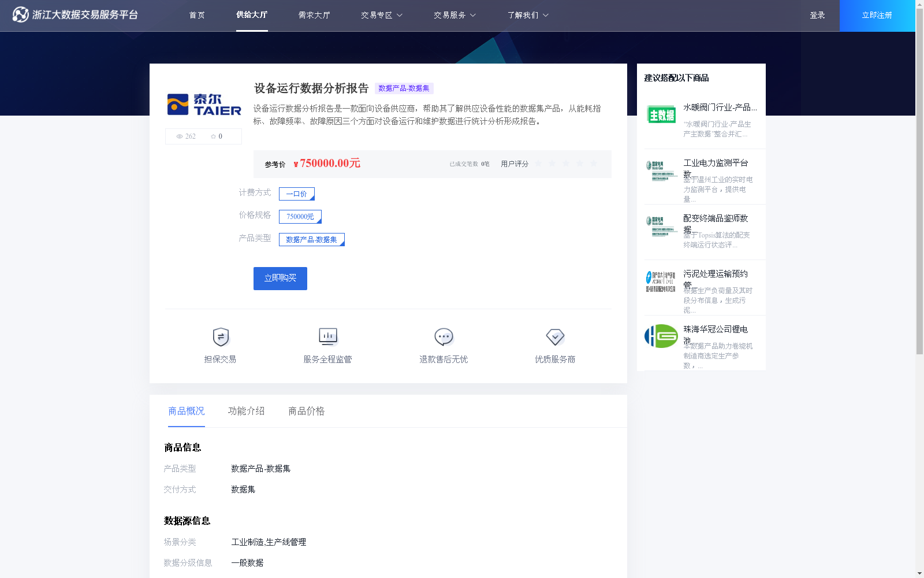Open the 供给大厅 navigation item
The image size is (924, 578).
click(x=252, y=15)
